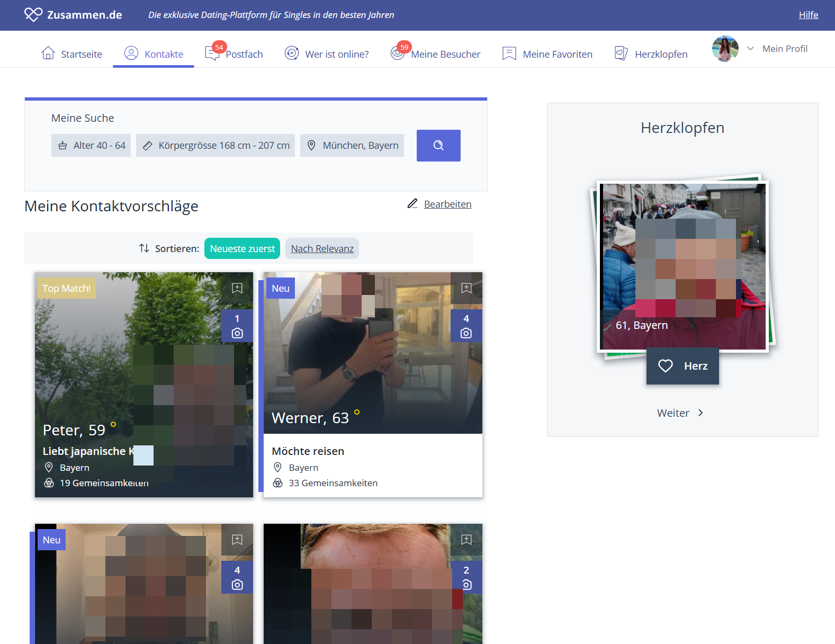Viewport: 835px width, 644px height.
Task: Open the Startseite home icon
Action: (x=48, y=53)
